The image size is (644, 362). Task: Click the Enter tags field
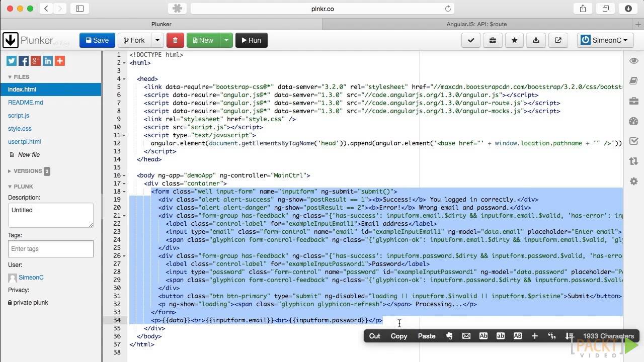pyautogui.click(x=51, y=249)
